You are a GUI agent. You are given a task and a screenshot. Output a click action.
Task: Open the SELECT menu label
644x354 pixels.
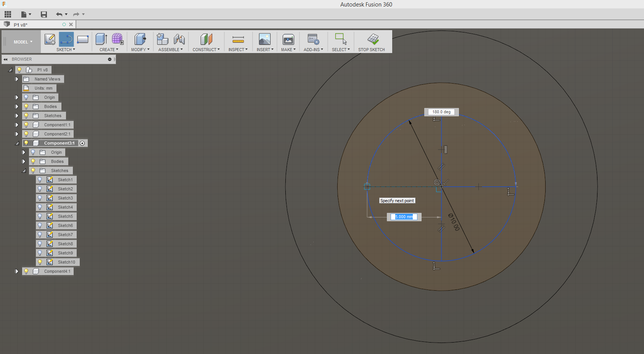(341, 50)
